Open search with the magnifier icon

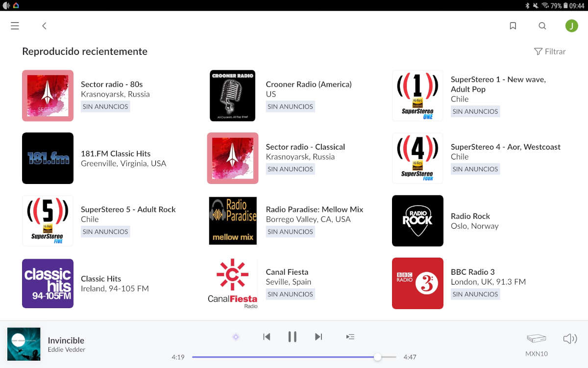click(542, 26)
